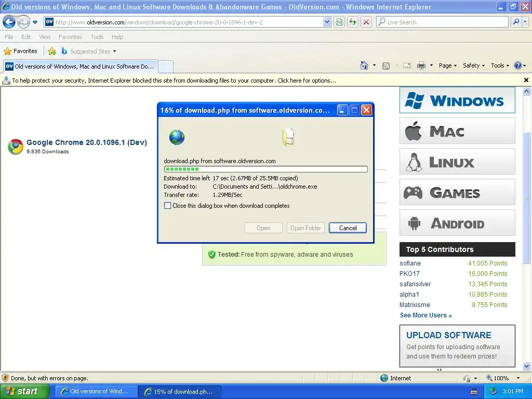This screenshot has height=399, width=532.
Task: Click the page scrollbar down arrow
Action: [x=527, y=366]
